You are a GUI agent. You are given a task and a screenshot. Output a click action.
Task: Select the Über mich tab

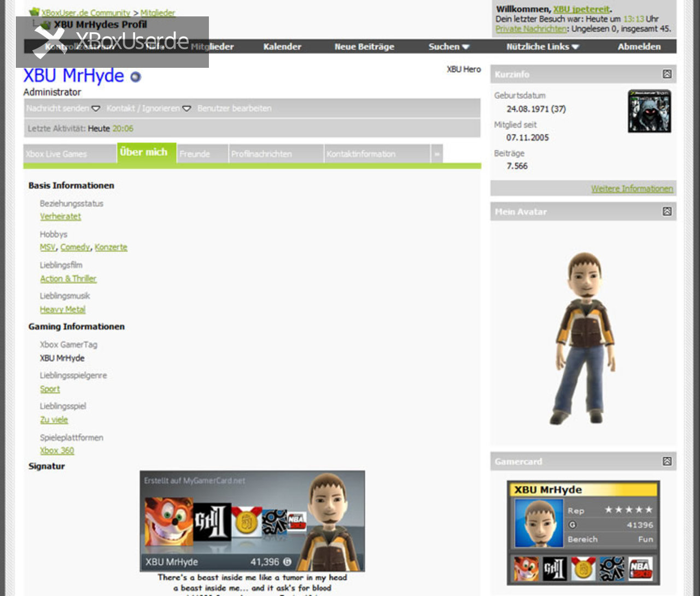[147, 153]
